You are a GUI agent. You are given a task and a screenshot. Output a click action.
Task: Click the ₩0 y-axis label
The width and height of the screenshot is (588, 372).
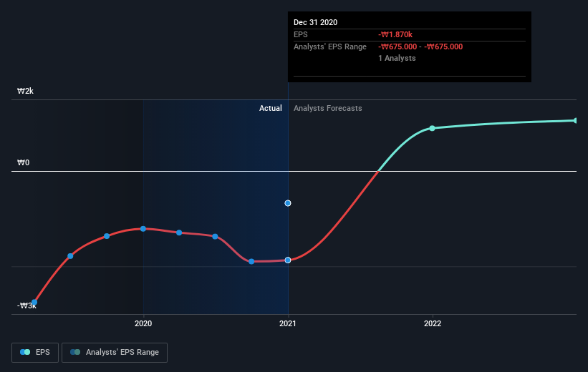click(x=23, y=162)
